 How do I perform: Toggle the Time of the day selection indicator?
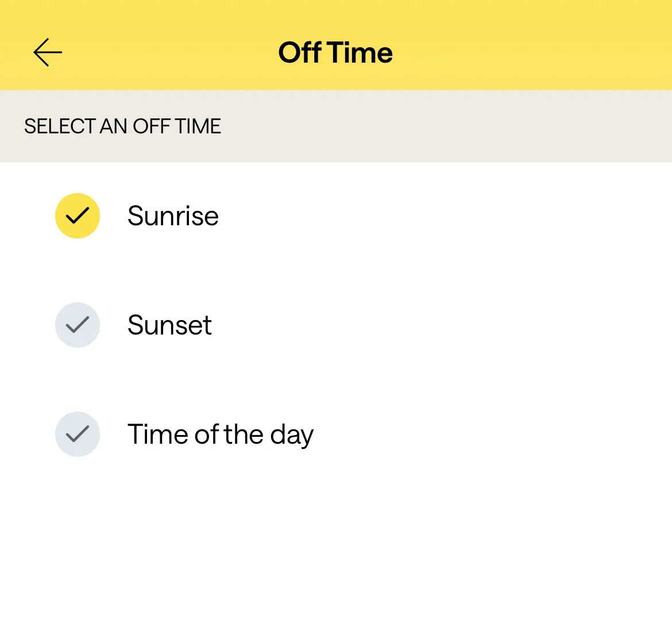click(78, 434)
